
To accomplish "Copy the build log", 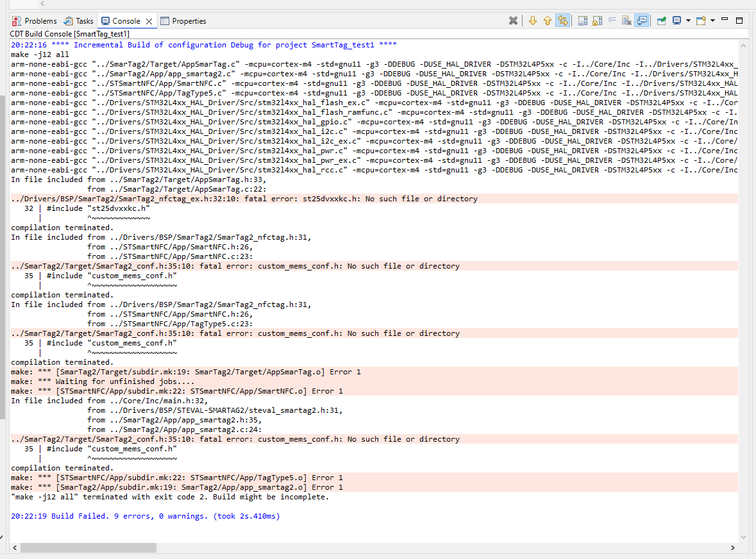I will (x=582, y=21).
